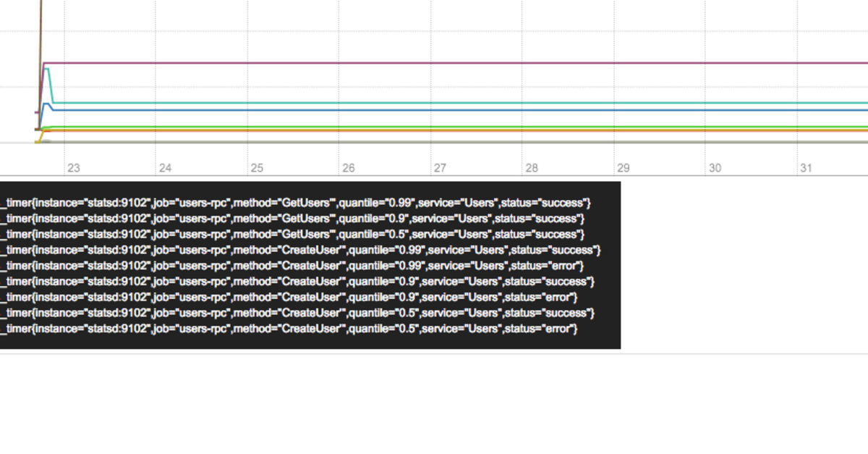Viewport: 868px width, 454px height.
Task: Select legend entry GetUsers quantile 0.5 success
Action: [293, 234]
